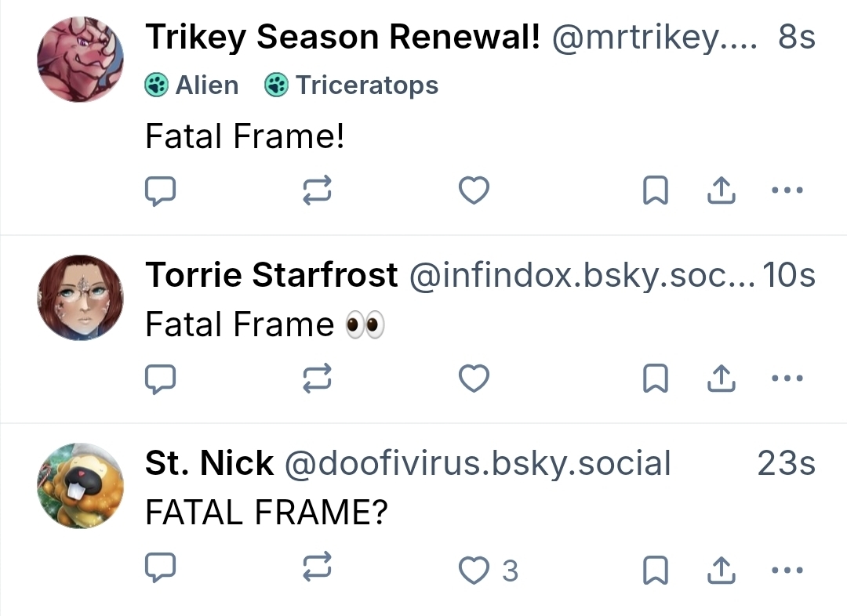The width and height of the screenshot is (847, 616).
Task: Like Trikey Season Renewal's post
Action: (474, 190)
